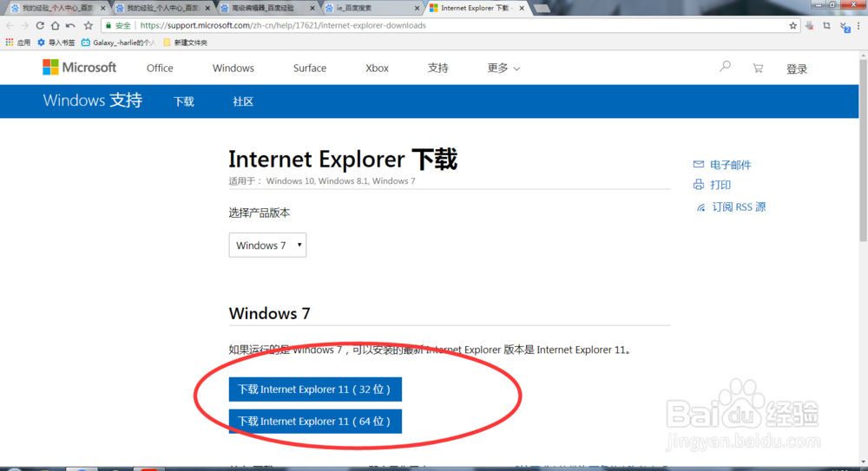Viewport: 868px width, 471px height.
Task: Open a new browser tab
Action: coord(542,9)
